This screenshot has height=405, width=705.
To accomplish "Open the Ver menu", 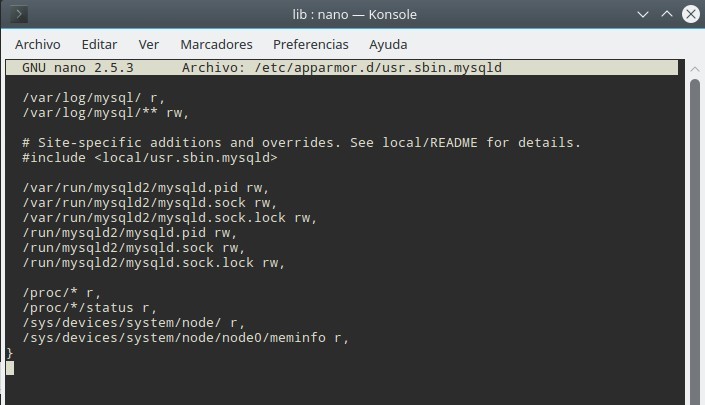I will click(148, 45).
